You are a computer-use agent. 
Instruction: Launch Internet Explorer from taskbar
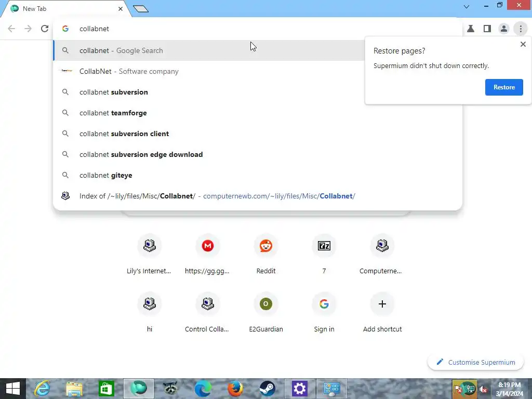[x=43, y=389]
